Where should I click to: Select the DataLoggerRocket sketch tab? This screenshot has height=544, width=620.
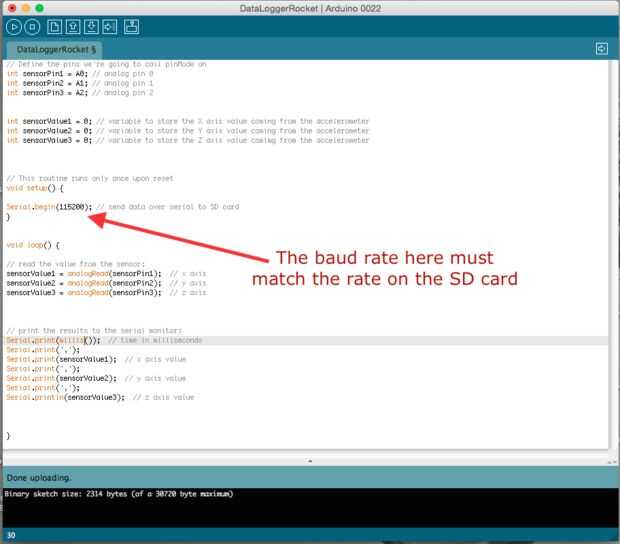56,50
